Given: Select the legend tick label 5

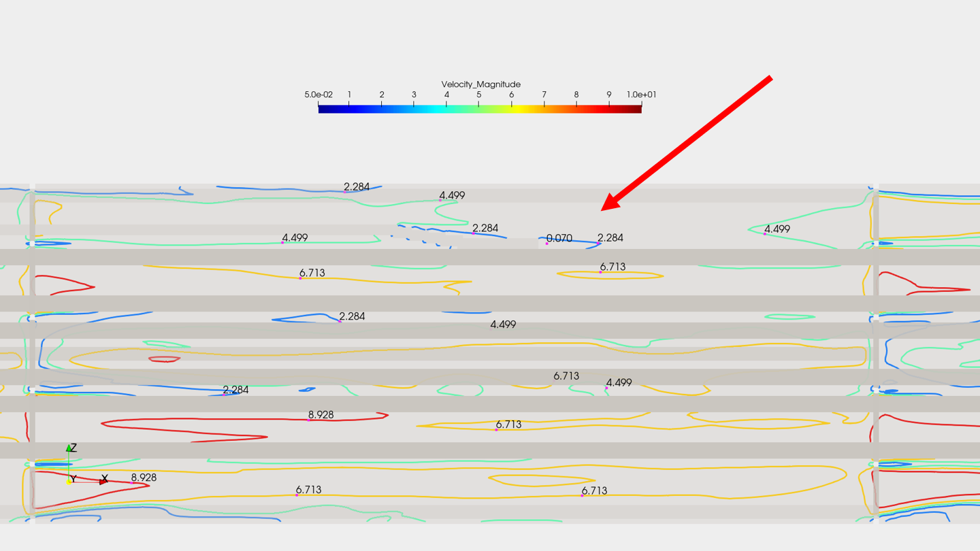Looking at the screenshot, I should (478, 95).
